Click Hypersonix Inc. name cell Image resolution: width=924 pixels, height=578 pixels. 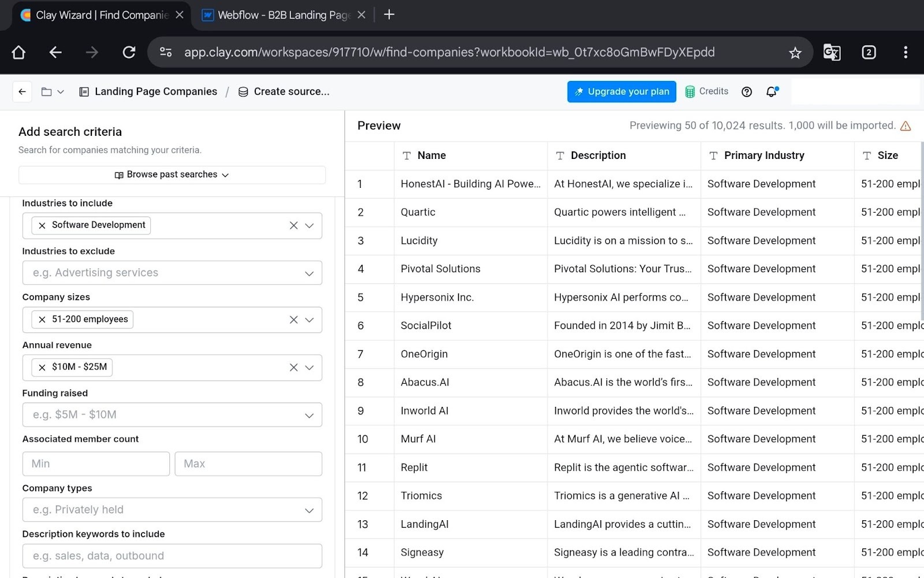click(471, 297)
